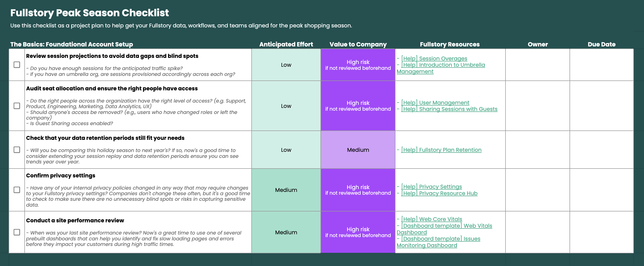Select Due Date cell for session projections row
This screenshot has height=266, width=644.
602,65
